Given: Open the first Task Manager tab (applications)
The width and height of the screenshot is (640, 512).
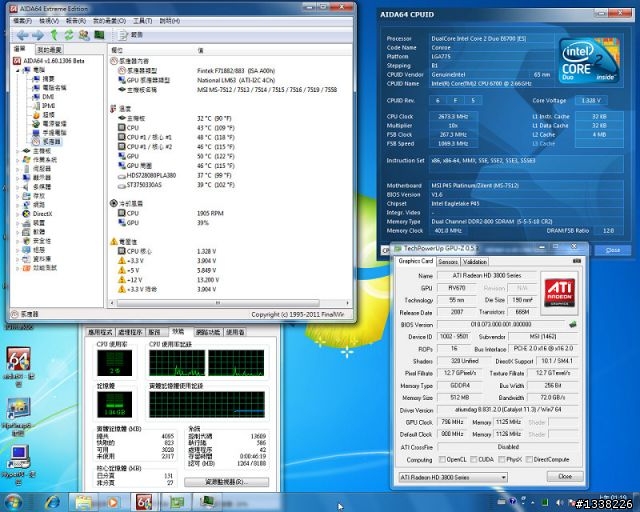Looking at the screenshot, I should tap(100, 332).
